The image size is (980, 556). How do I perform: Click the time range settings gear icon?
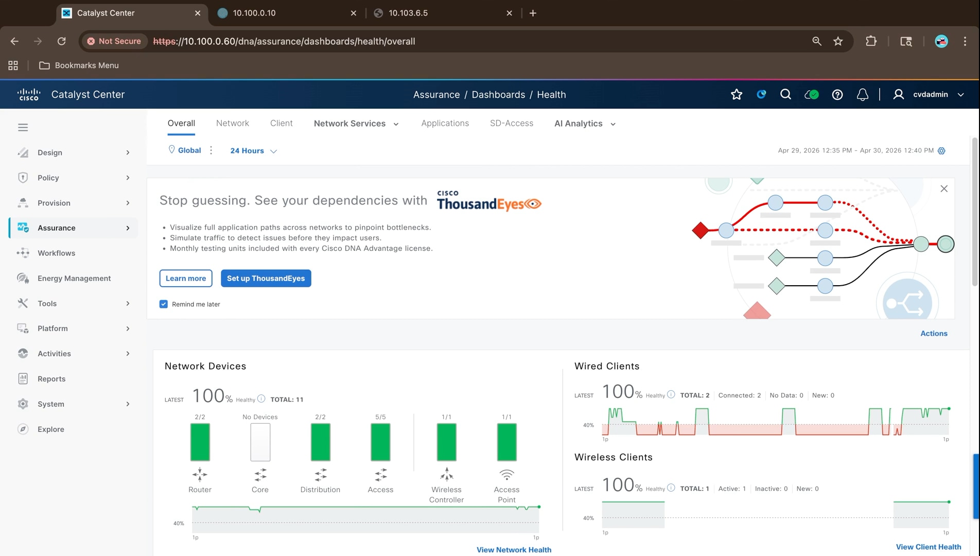[x=941, y=151]
